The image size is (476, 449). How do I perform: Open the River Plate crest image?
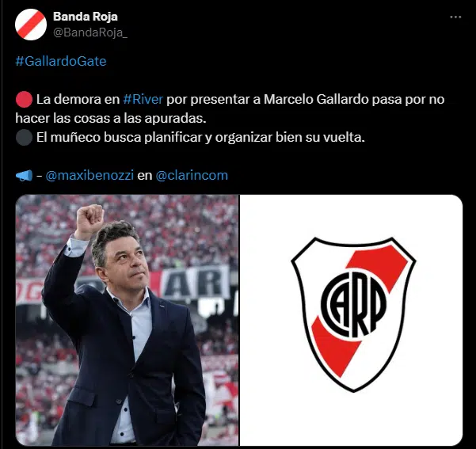click(x=351, y=320)
